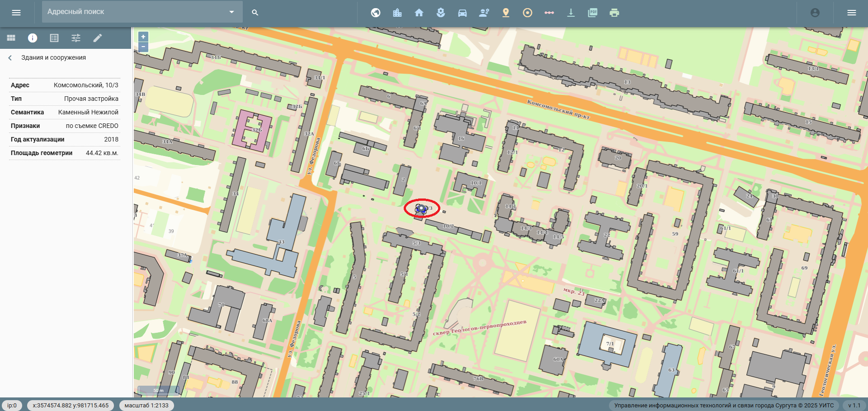The image size is (868, 411).
Task: Select the car transport icon
Action: point(462,13)
